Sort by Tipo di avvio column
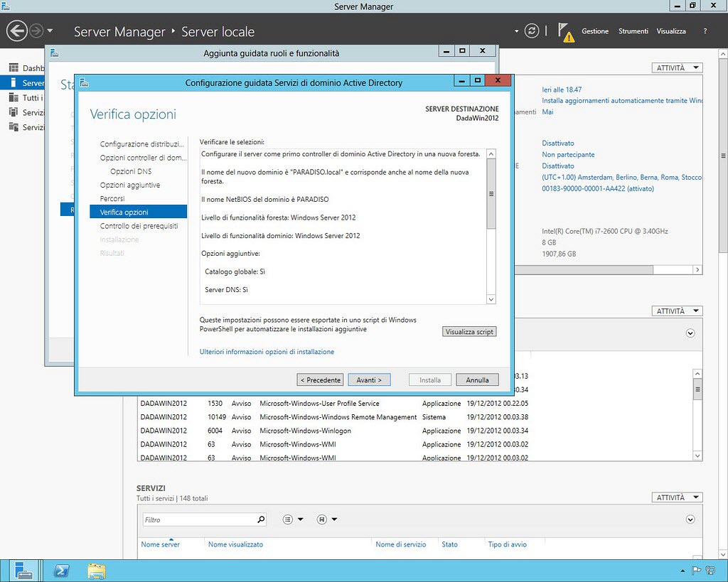This screenshot has height=582, width=728. pyautogui.click(x=507, y=544)
